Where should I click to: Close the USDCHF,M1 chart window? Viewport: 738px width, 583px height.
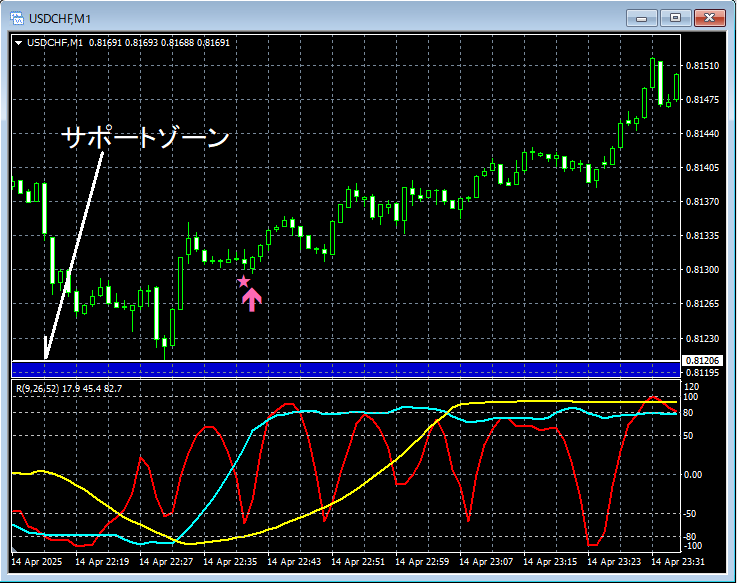710,18
